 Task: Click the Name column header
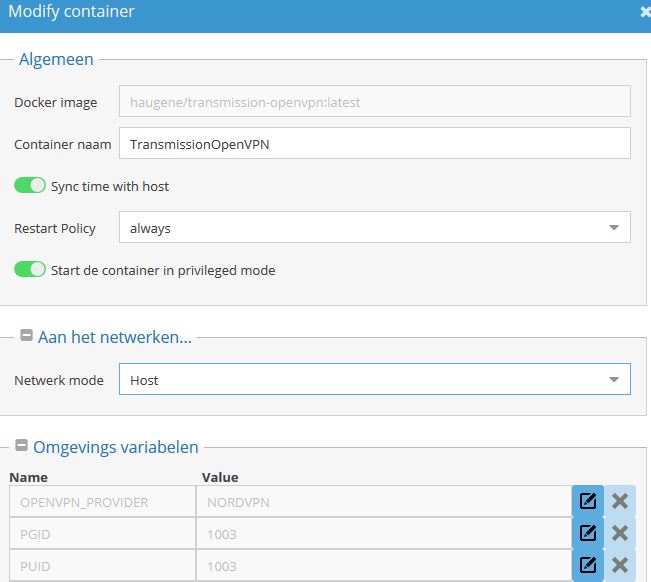[29, 477]
